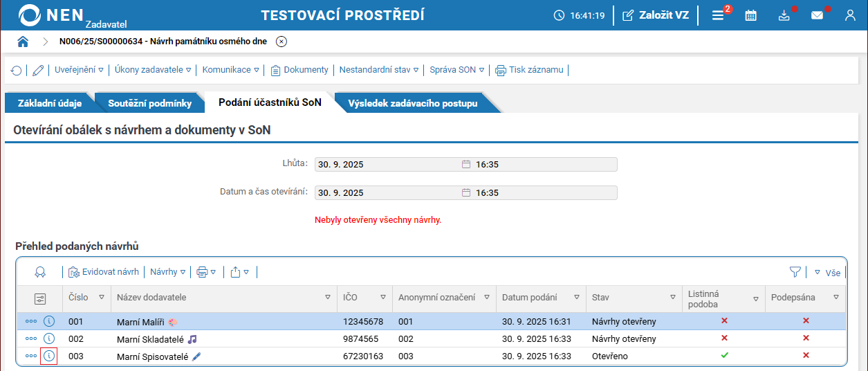
Task: Open the Podepsána column filter arrow
Action: click(836, 298)
